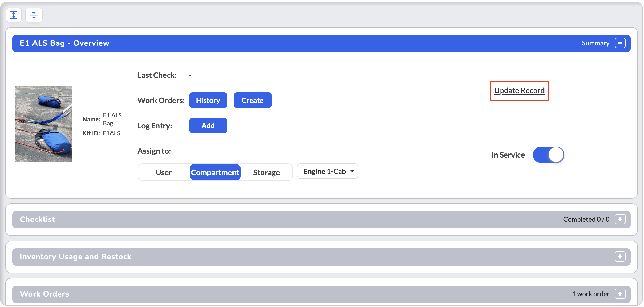
Task: Expand the Checklist section plus icon
Action: pyautogui.click(x=620, y=219)
